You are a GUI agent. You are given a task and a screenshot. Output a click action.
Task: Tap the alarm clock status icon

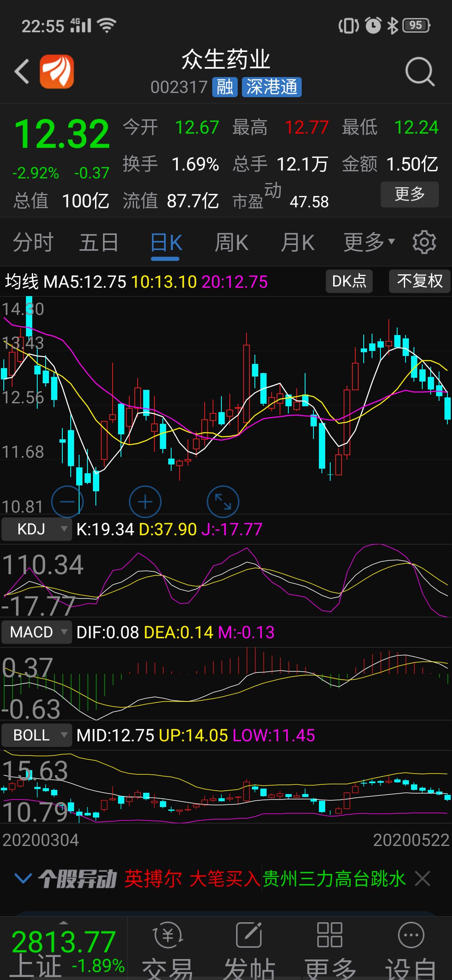point(373,26)
